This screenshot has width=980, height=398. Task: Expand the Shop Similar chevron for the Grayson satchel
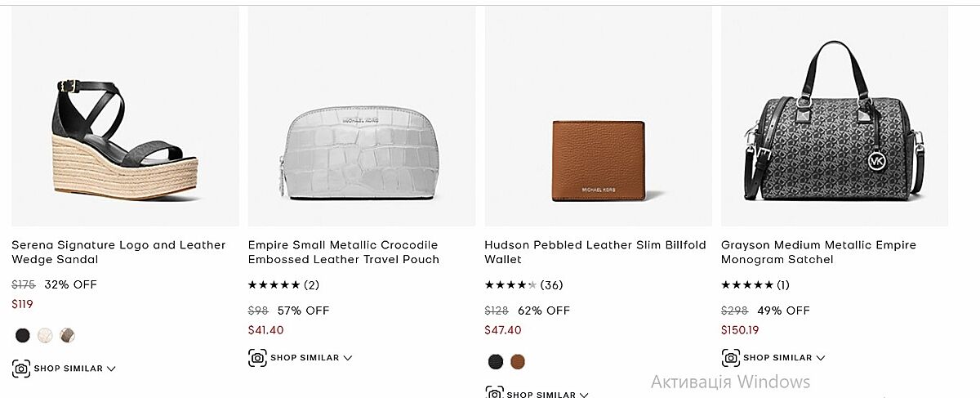tap(821, 357)
